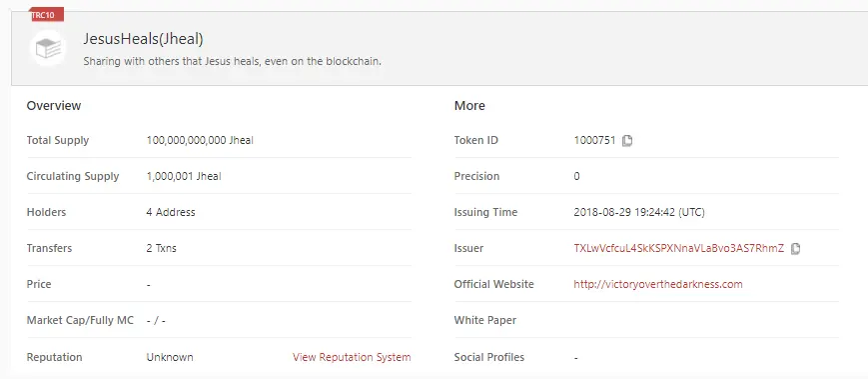Image resolution: width=868 pixels, height=379 pixels.
Task: Select the token description about Jesus heals
Action: (x=232, y=62)
